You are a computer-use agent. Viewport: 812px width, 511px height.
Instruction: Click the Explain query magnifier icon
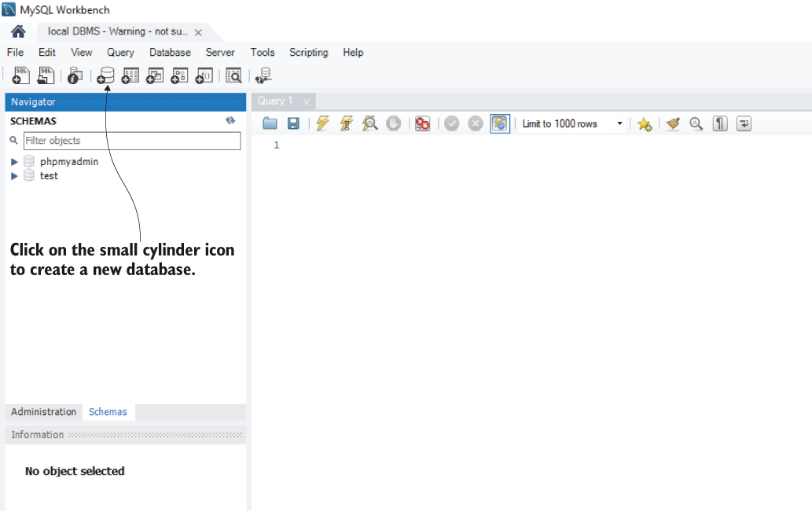pyautogui.click(x=369, y=123)
